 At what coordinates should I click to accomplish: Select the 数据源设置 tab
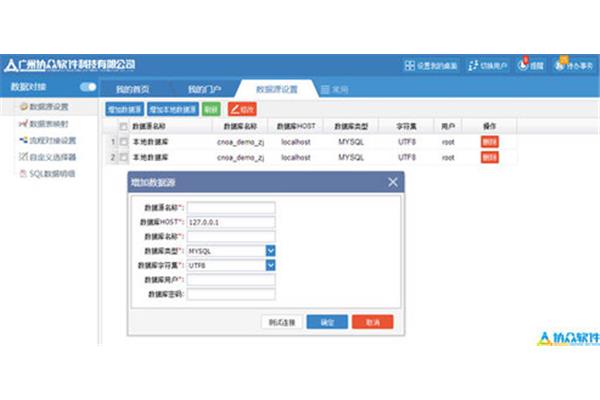click(x=277, y=89)
